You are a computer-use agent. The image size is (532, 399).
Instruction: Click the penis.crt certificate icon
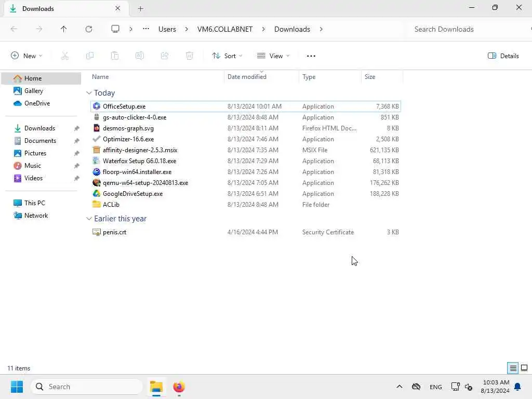pos(97,232)
